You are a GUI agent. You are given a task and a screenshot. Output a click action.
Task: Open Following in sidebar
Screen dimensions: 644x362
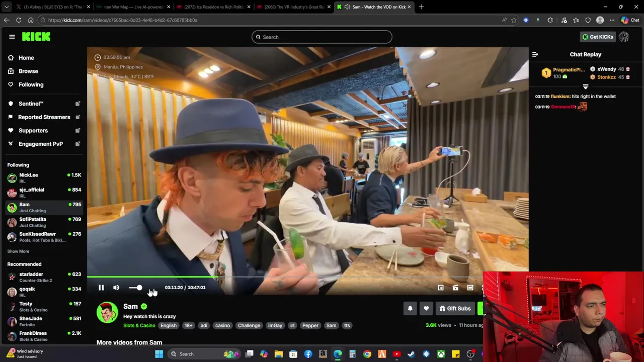click(31, 84)
